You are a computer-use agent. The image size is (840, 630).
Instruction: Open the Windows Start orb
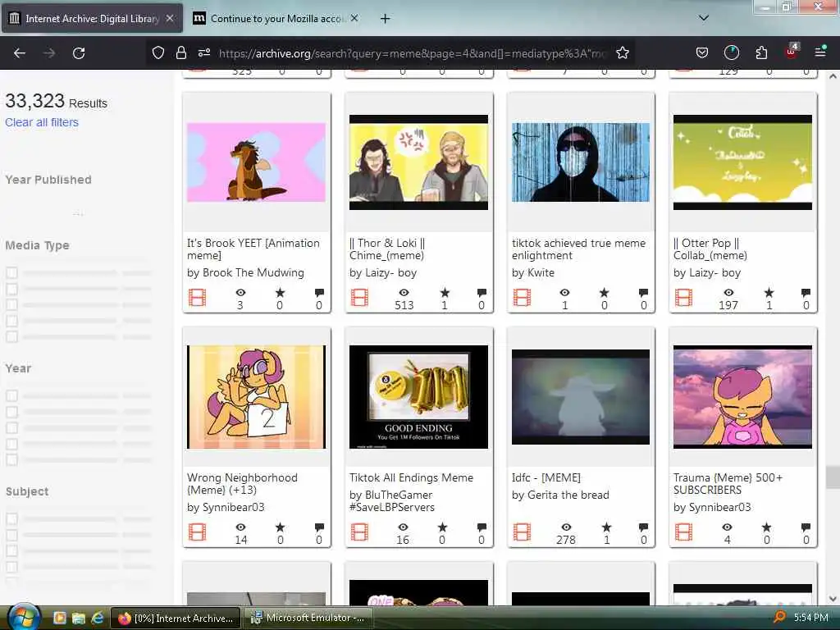23,617
